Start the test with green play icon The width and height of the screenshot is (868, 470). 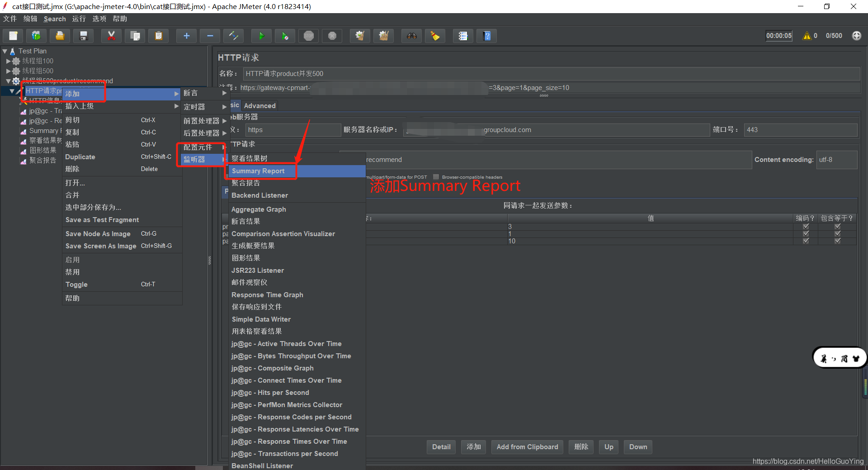(261, 36)
